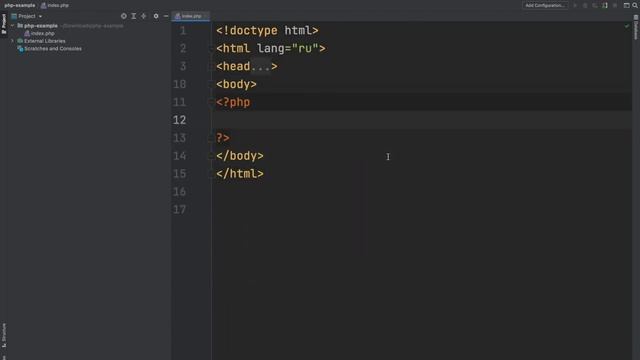Screen dimensions: 640x360
Task: Click the lang="ru" attribute text
Action: click(287, 49)
